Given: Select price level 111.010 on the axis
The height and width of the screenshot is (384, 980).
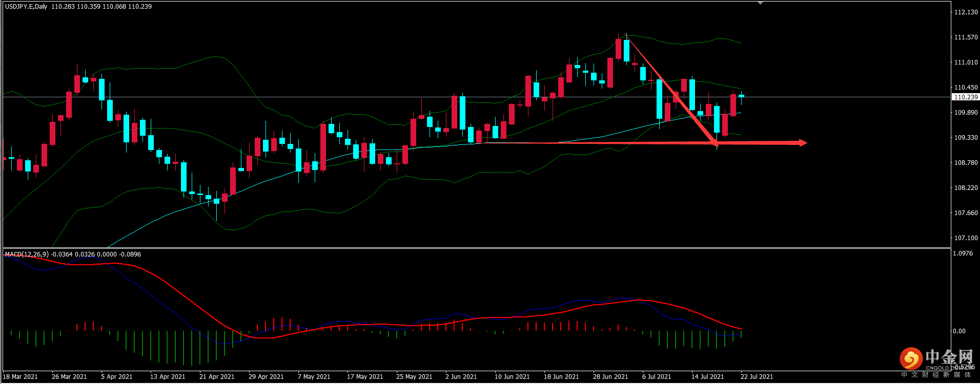Looking at the screenshot, I should (x=966, y=62).
